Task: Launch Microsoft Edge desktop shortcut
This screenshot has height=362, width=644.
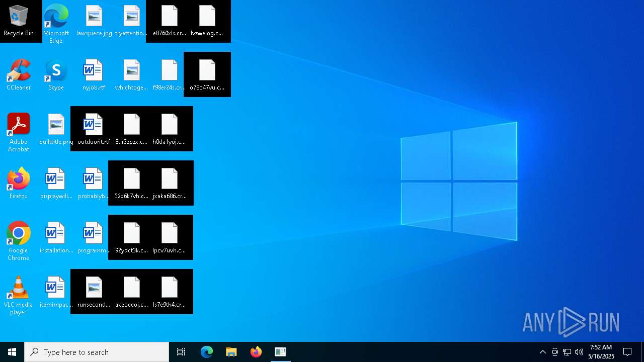Action: click(56, 24)
